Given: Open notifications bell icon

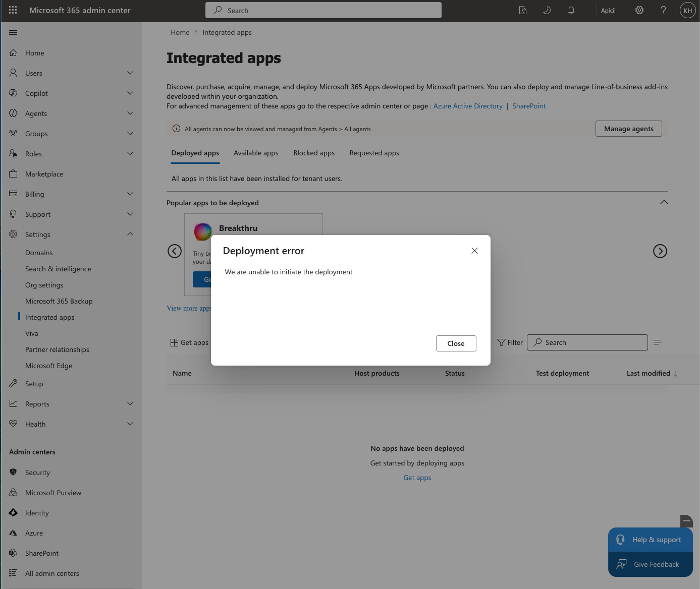Looking at the screenshot, I should [x=571, y=10].
